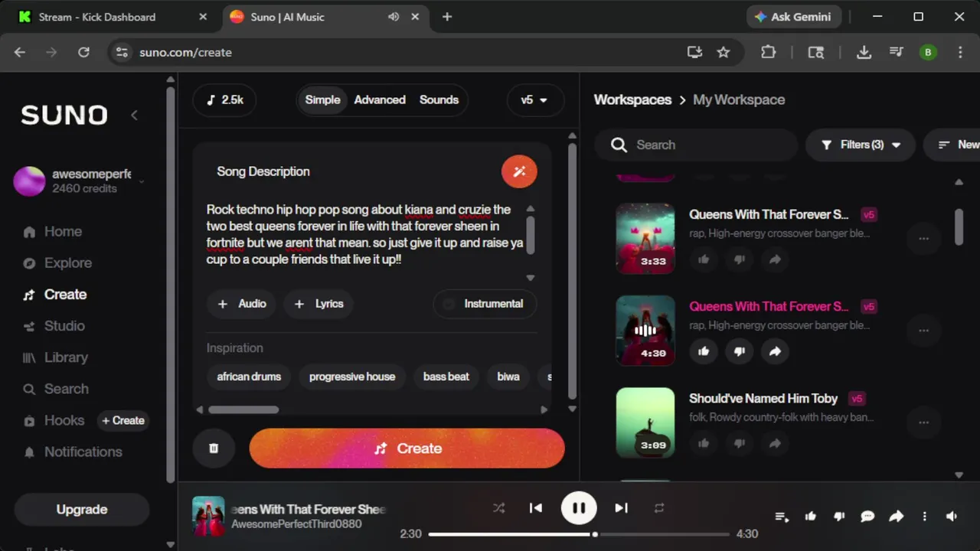Play the 3:33 Queens With That Forever thumbnail
Screen dimensions: 980x551
click(x=645, y=238)
